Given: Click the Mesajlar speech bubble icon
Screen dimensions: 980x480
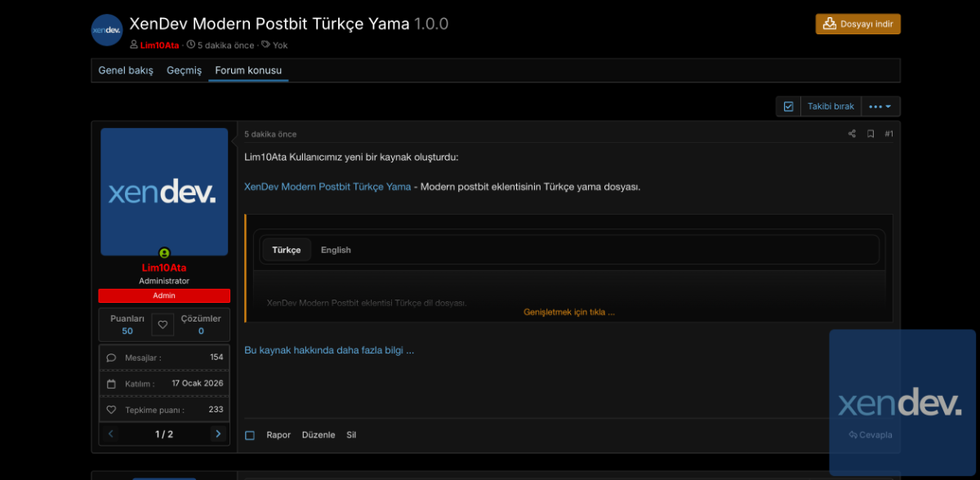Looking at the screenshot, I should [112, 358].
